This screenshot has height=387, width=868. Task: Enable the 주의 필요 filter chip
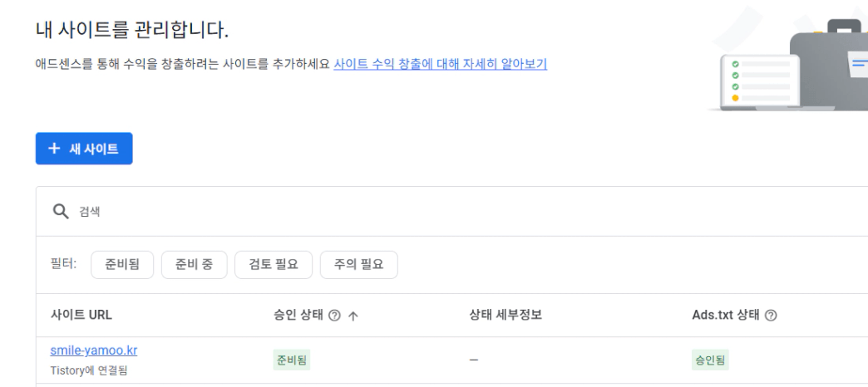coord(358,265)
